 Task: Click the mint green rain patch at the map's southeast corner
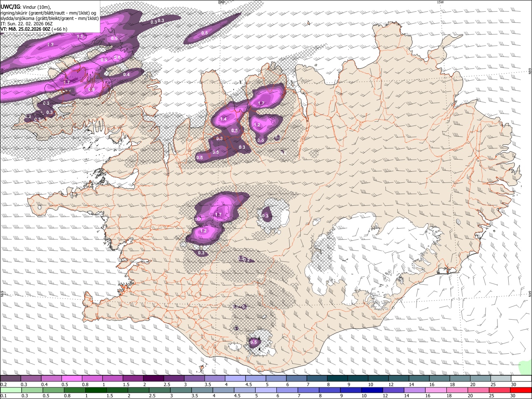(x=526, y=368)
